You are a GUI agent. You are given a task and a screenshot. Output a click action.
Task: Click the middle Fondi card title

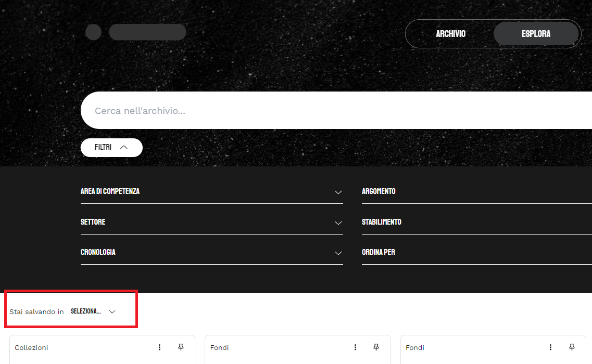(219, 347)
